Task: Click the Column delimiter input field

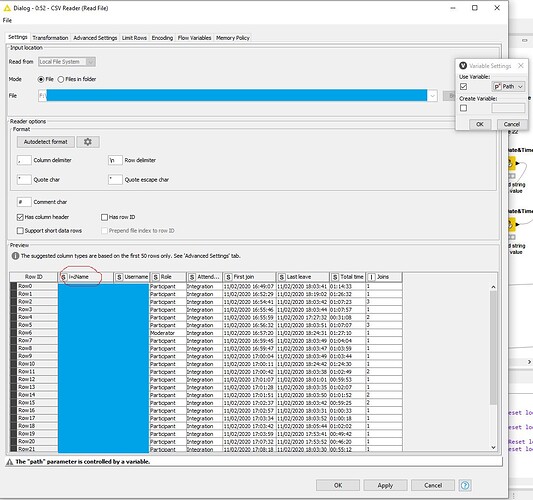Action: pyautogui.click(x=24, y=160)
